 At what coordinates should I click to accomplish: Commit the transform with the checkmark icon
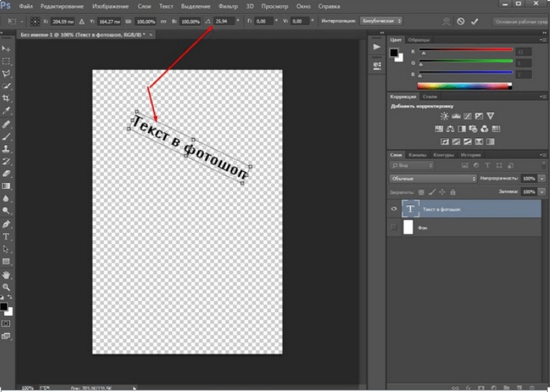[474, 22]
